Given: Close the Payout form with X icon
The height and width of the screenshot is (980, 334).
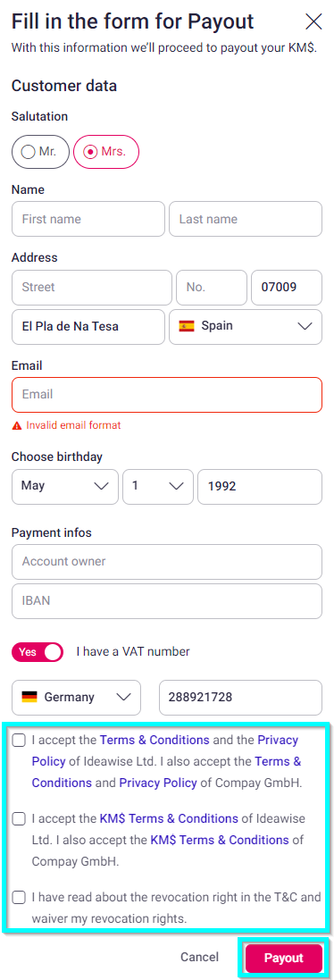Looking at the screenshot, I should click(x=313, y=21).
